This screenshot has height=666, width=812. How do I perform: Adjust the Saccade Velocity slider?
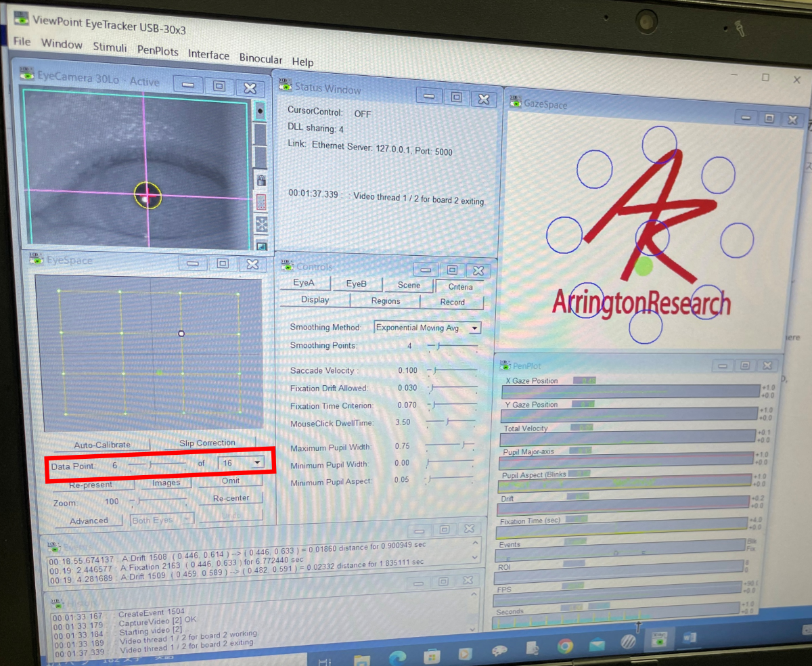coord(451,371)
